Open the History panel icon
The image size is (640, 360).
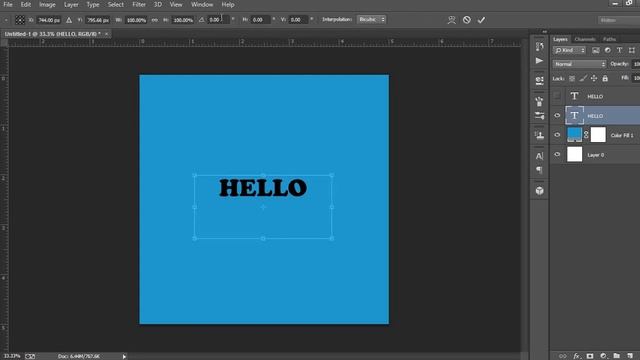pos(540,46)
